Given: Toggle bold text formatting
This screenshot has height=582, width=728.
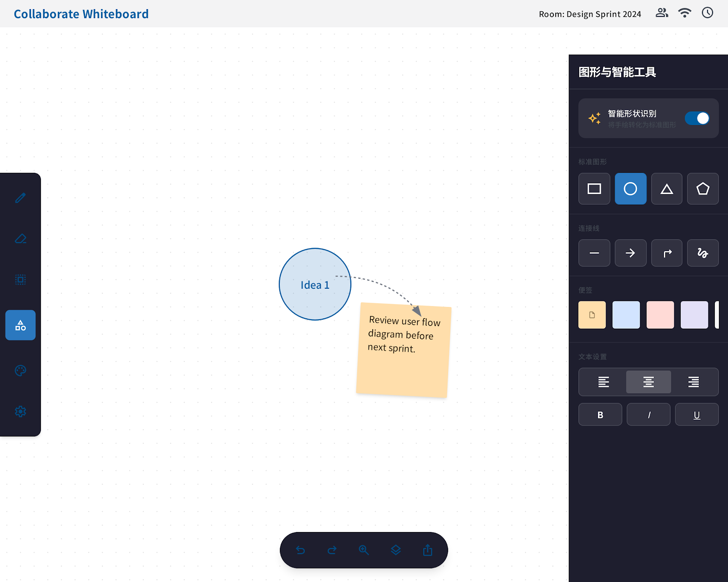Looking at the screenshot, I should pyautogui.click(x=600, y=415).
